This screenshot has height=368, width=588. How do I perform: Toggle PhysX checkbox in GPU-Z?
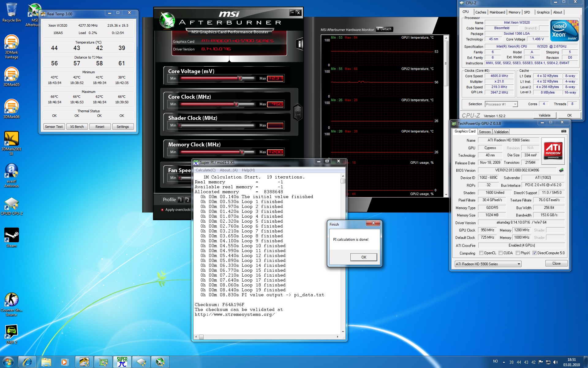point(518,253)
